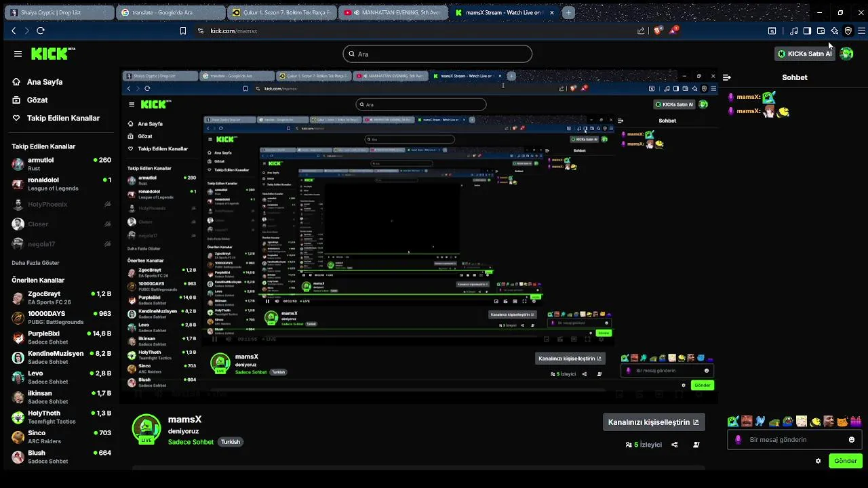The image size is (868, 488).
Task: Click the browser share page icon
Action: click(641, 30)
